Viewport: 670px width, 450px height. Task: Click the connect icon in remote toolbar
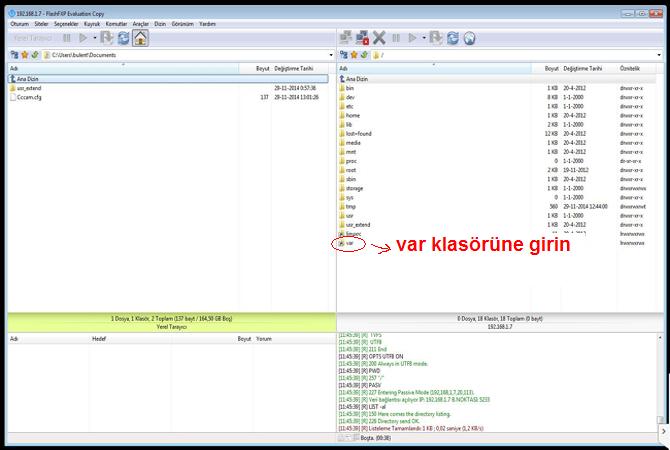point(345,38)
